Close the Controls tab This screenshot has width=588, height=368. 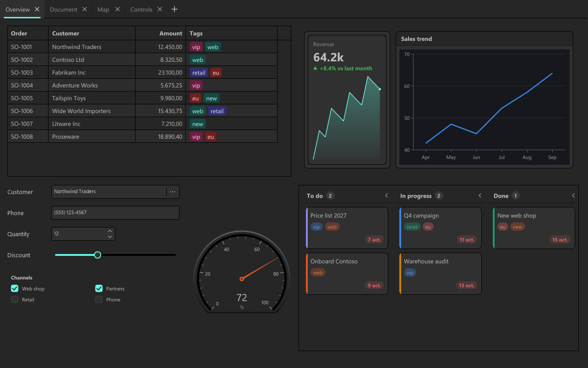pyautogui.click(x=160, y=9)
